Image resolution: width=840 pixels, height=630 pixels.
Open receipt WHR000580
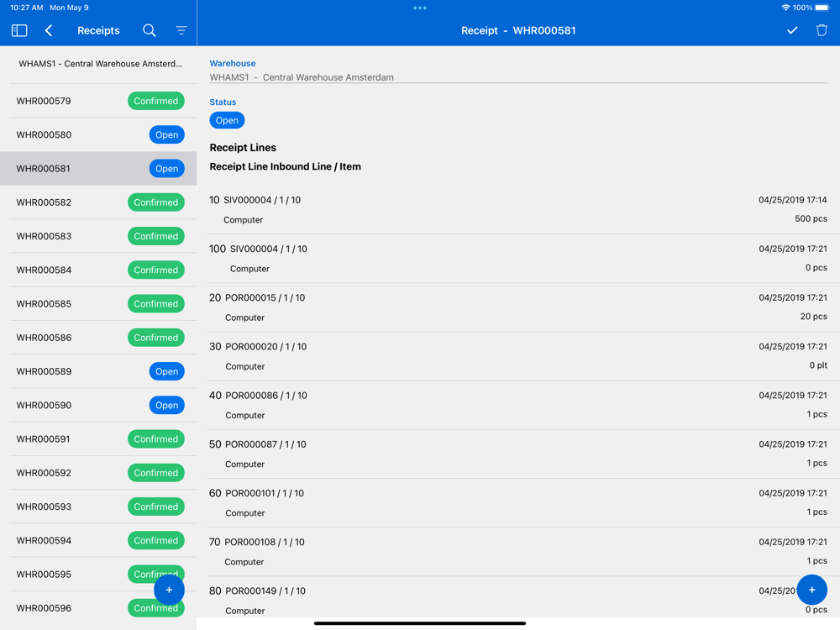pos(98,134)
